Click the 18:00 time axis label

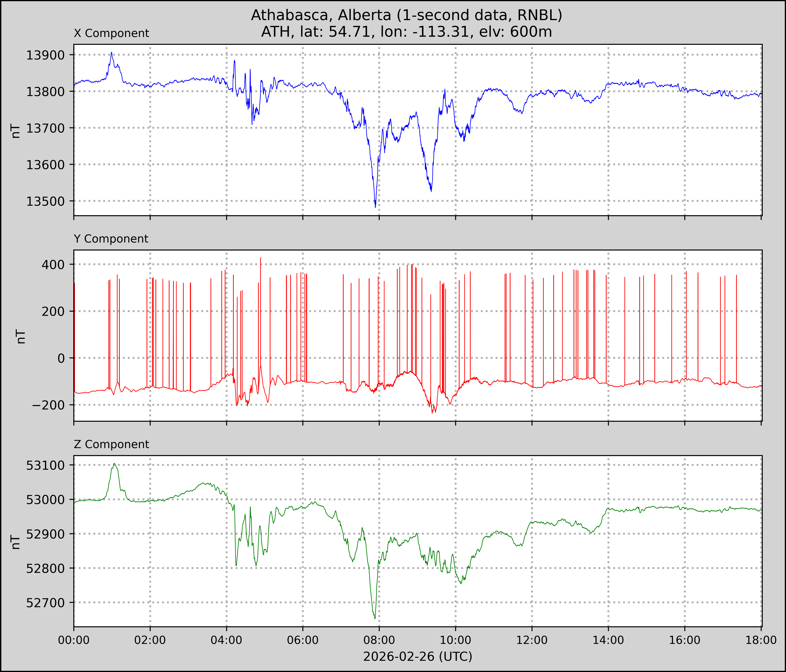click(x=761, y=640)
